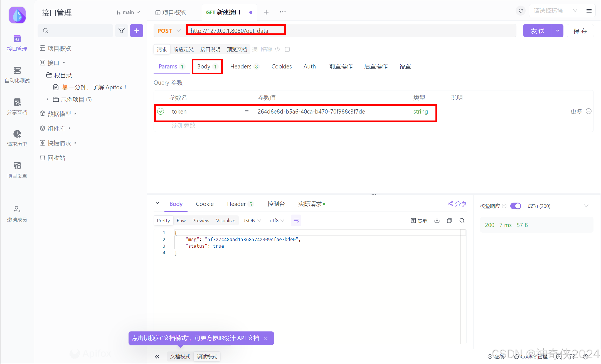Download the response body

(x=437, y=220)
